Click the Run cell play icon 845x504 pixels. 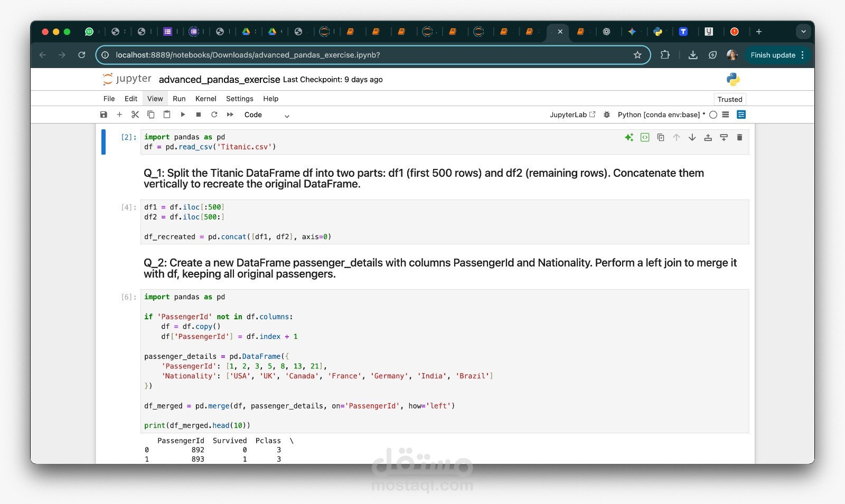183,115
